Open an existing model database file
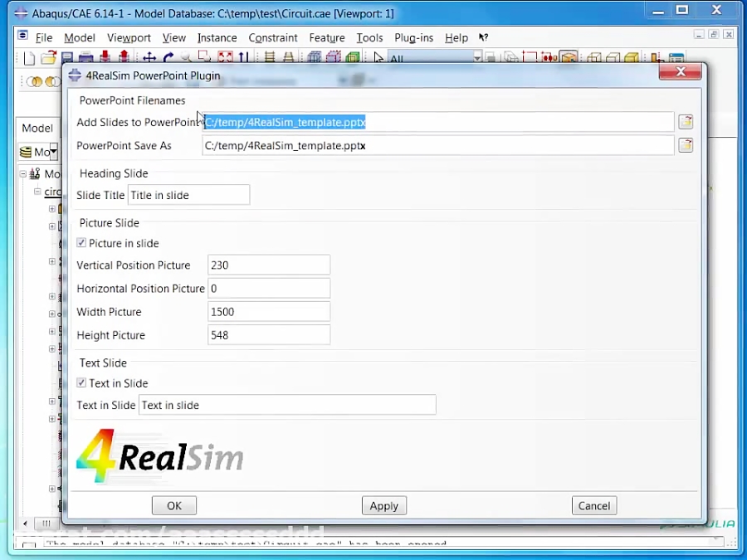The height and width of the screenshot is (560, 747). point(48,58)
